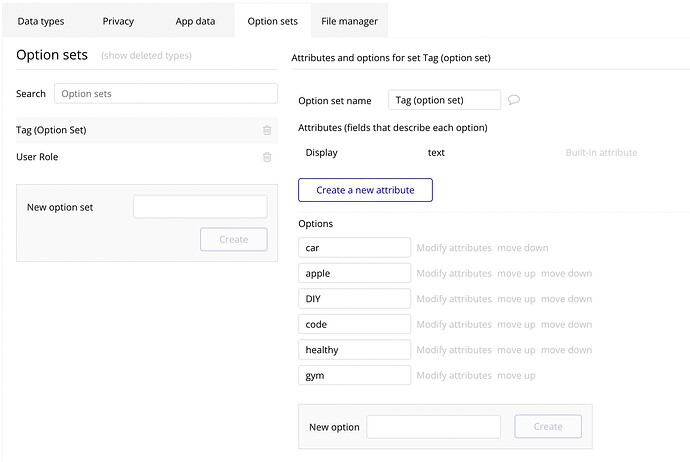Screen dimensions: 690x462
Task: Edit the Option set name field
Action: (444, 100)
